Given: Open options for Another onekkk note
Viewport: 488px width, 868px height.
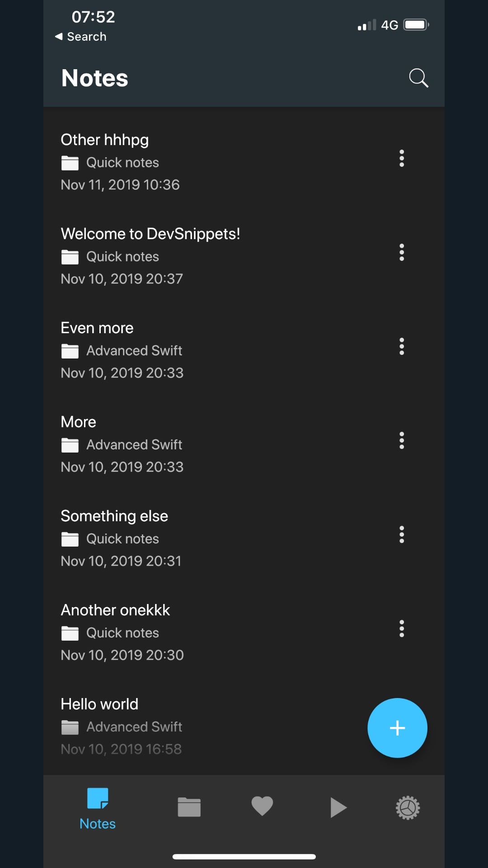Looking at the screenshot, I should click(401, 628).
